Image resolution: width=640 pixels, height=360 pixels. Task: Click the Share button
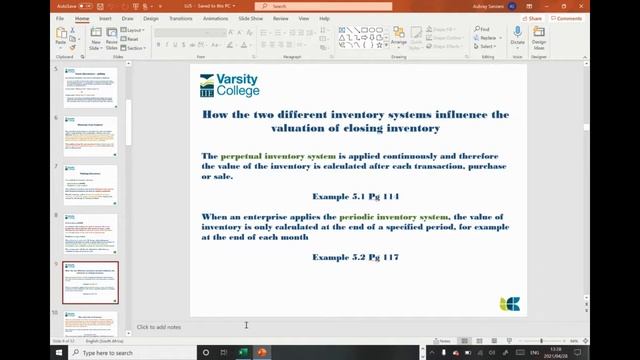coord(532,19)
